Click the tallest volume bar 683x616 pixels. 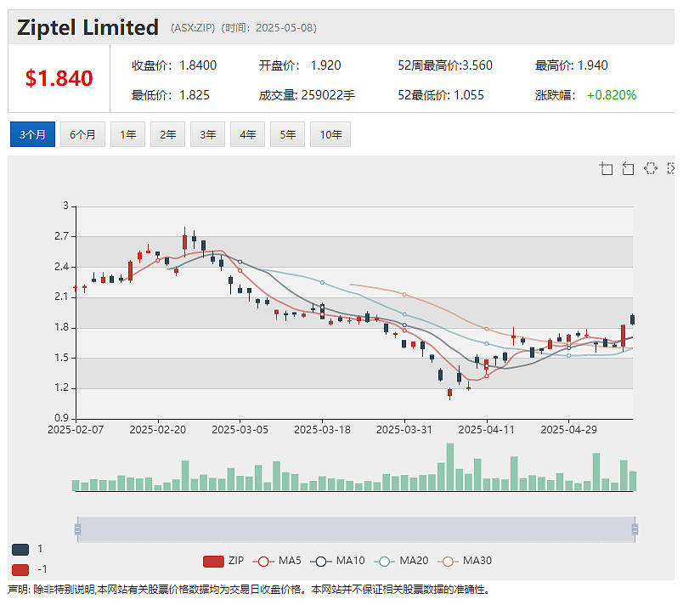coord(450,467)
